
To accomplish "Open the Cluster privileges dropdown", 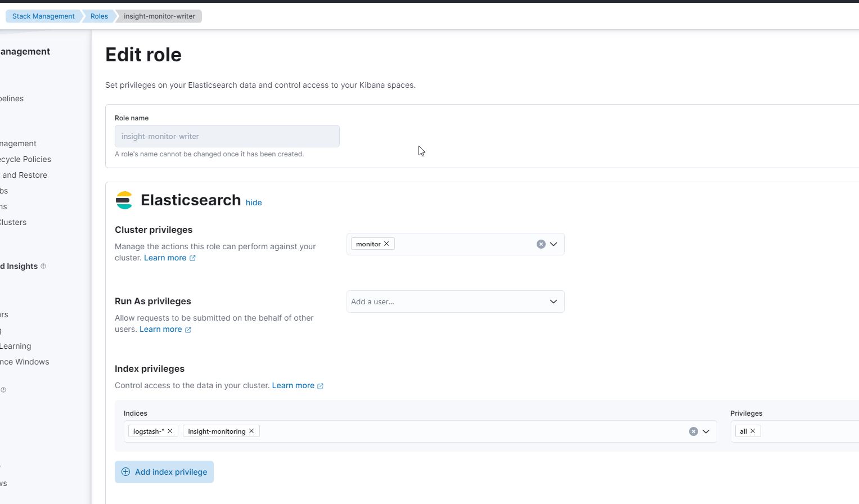I will coord(554,244).
